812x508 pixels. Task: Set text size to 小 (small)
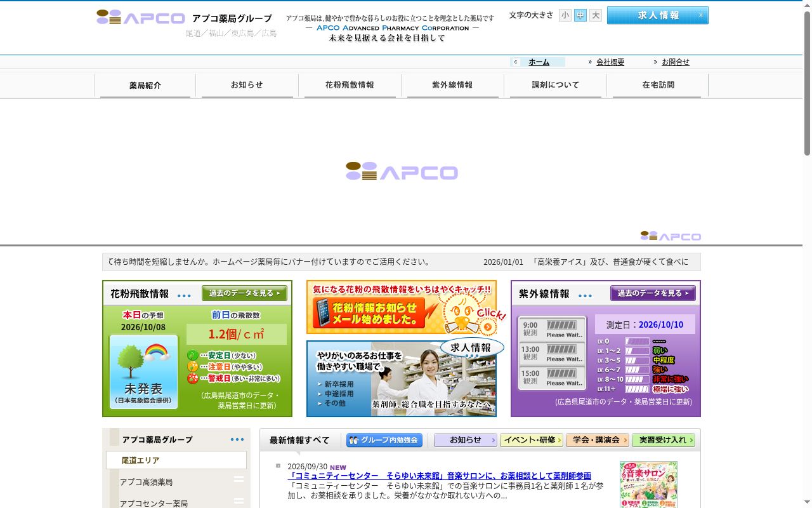point(565,15)
